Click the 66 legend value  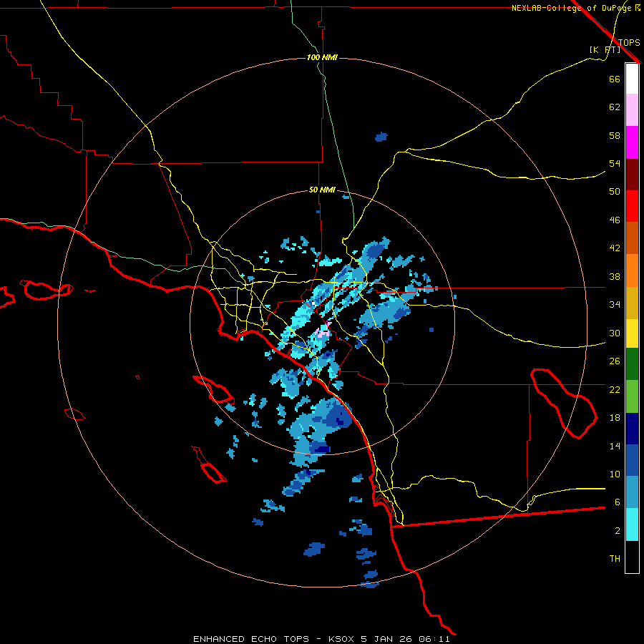615,79
